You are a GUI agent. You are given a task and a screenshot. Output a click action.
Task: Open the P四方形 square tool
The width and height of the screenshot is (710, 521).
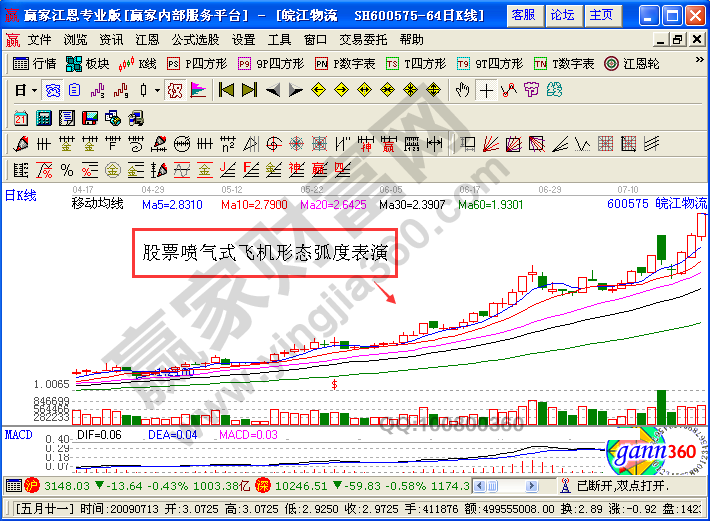(x=196, y=64)
